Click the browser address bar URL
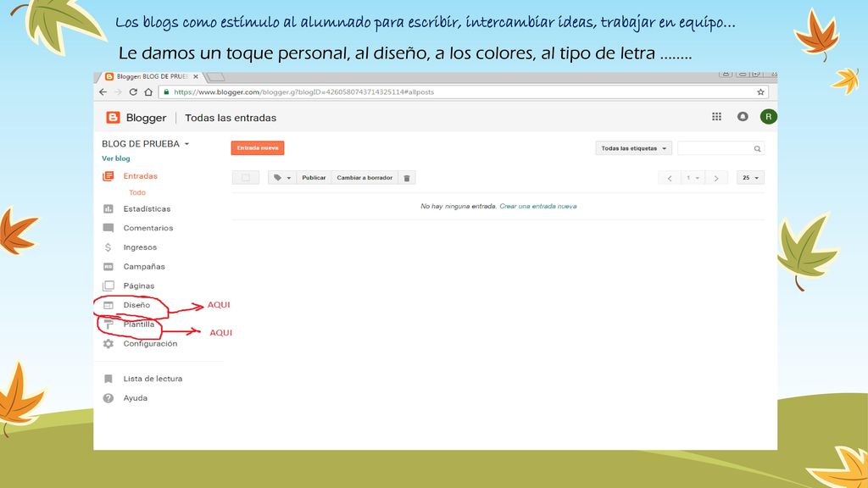Viewport: 868px width, 488px height. point(304,91)
